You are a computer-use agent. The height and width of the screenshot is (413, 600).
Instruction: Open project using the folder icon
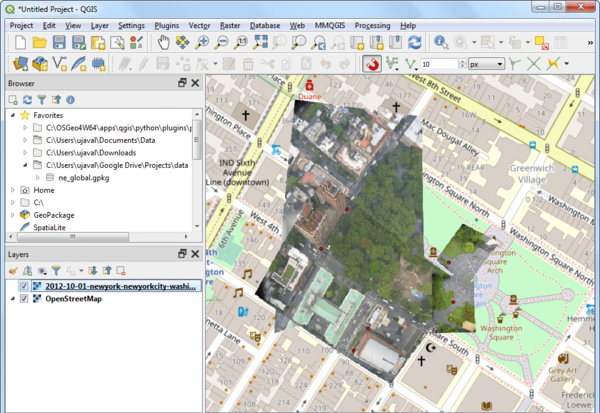coord(39,42)
